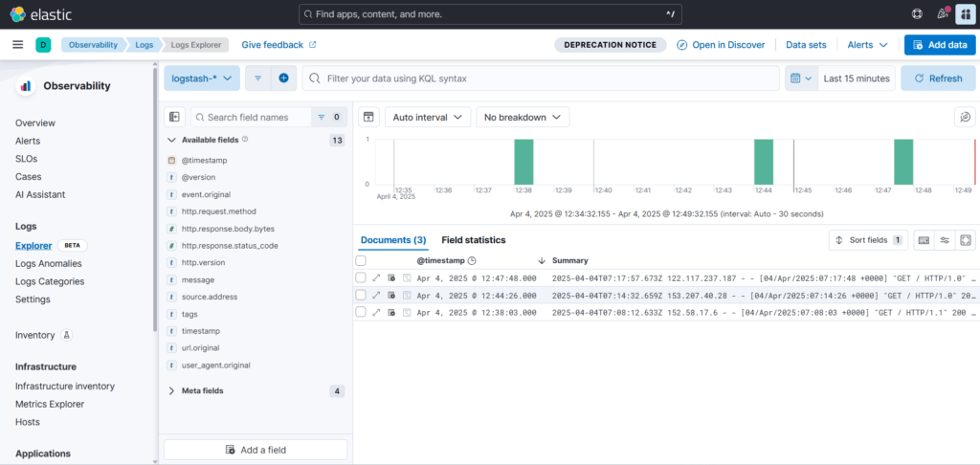Open the Sort fields popover
980x465 pixels.
pyautogui.click(x=869, y=240)
